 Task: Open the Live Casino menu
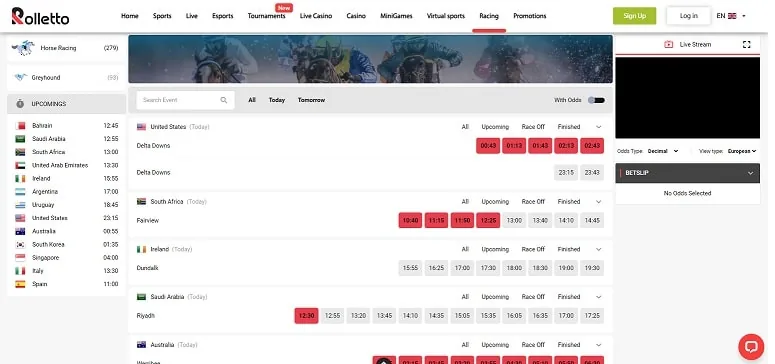point(316,16)
